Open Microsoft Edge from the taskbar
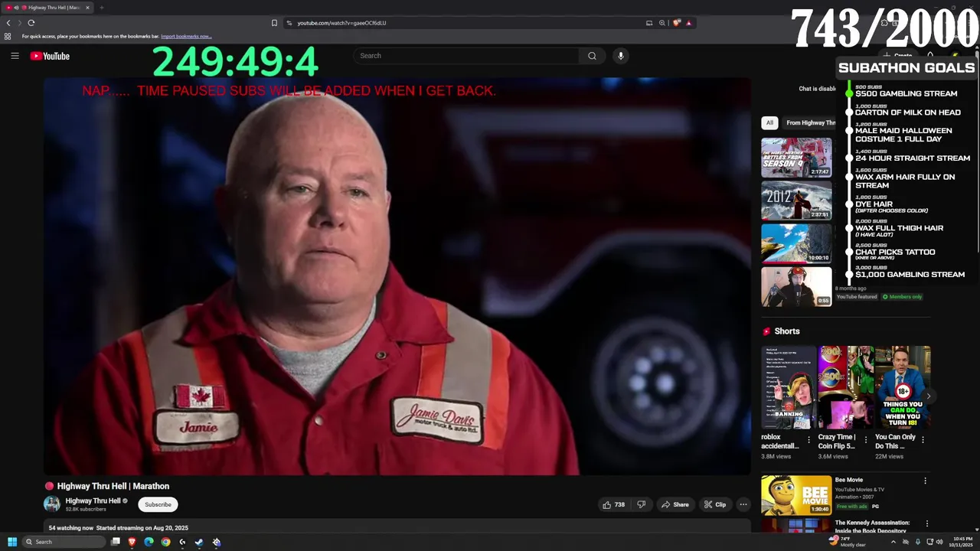 [149, 542]
